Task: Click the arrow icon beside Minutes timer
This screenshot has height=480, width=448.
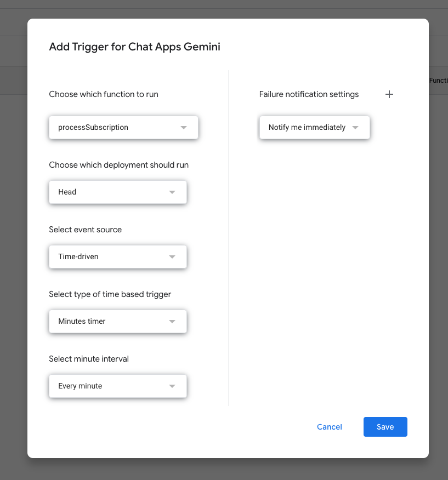Action: click(172, 322)
